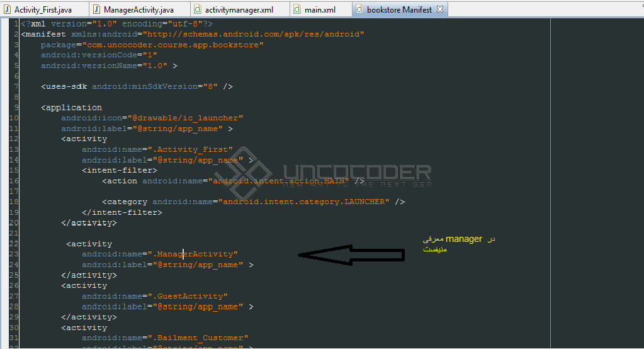Click the <intent-filter> opening tag
The height and width of the screenshot is (349, 644).
(120, 170)
